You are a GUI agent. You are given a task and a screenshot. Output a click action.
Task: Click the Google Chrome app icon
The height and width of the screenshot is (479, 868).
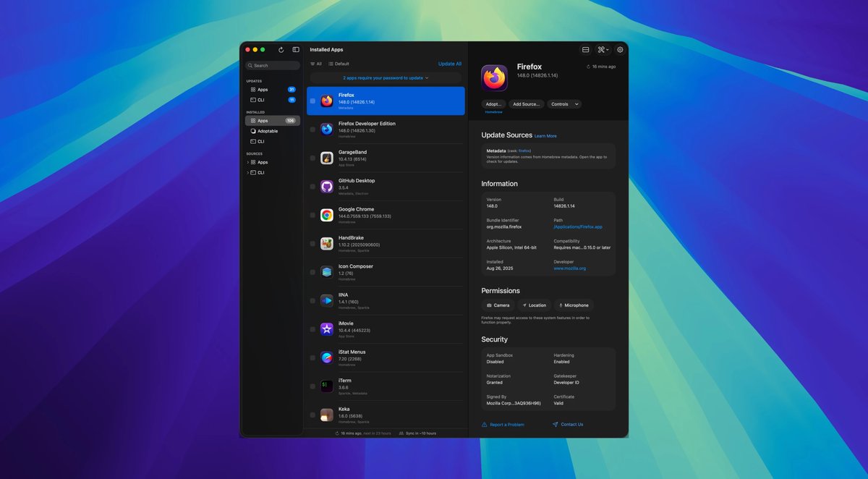(x=327, y=215)
